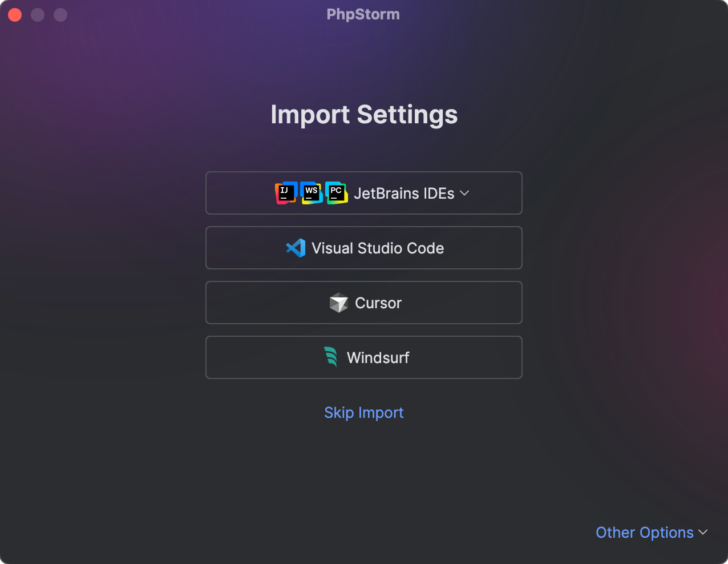Click the PyCharm icon

[336, 193]
